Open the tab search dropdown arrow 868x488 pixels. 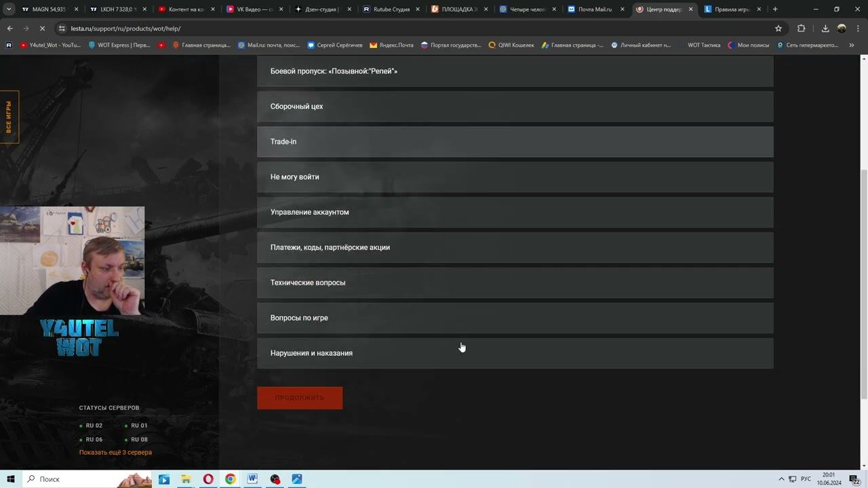(9, 9)
